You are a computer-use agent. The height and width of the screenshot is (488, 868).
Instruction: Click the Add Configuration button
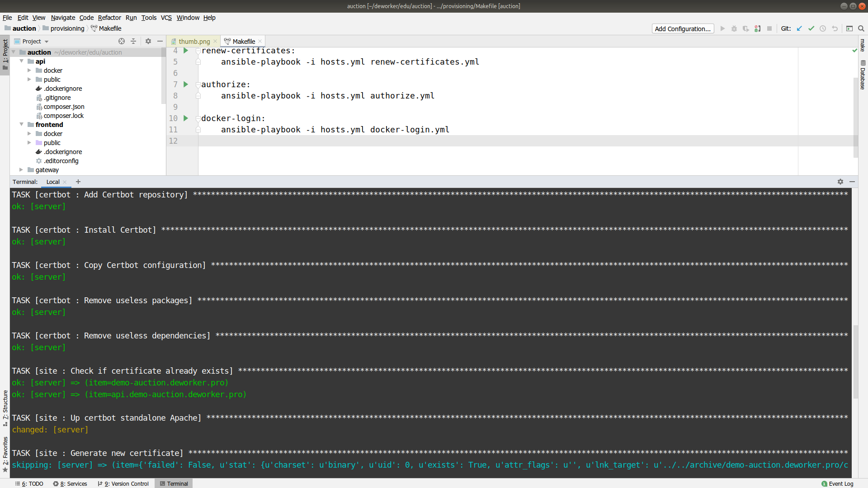point(683,28)
